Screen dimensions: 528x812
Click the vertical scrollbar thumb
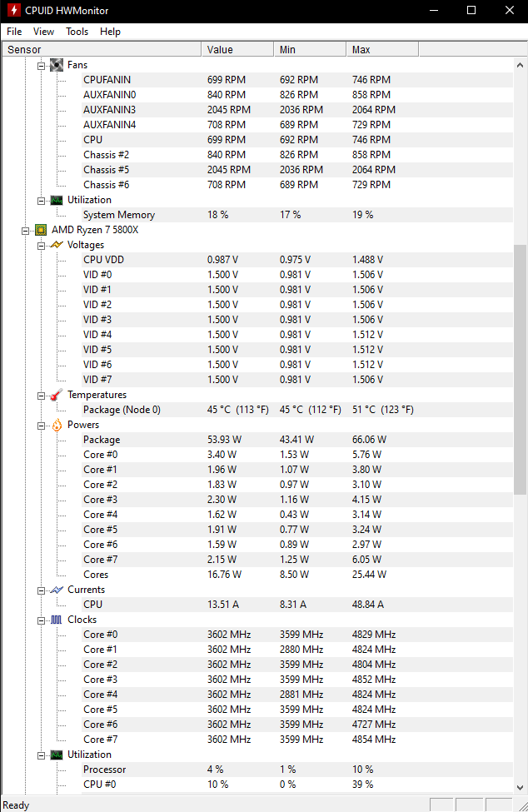[520, 369]
